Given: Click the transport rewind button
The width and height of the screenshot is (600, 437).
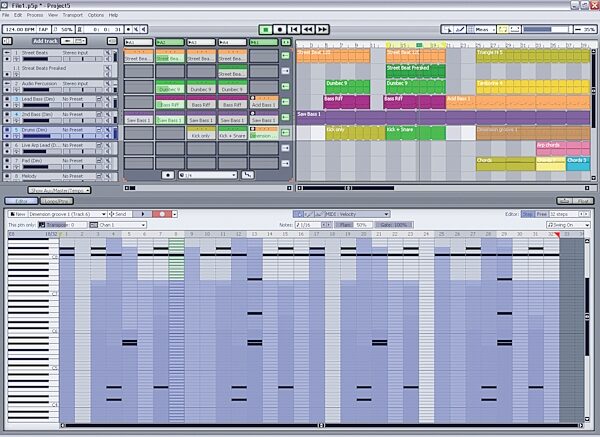Looking at the screenshot, I should pyautogui.click(x=308, y=29).
